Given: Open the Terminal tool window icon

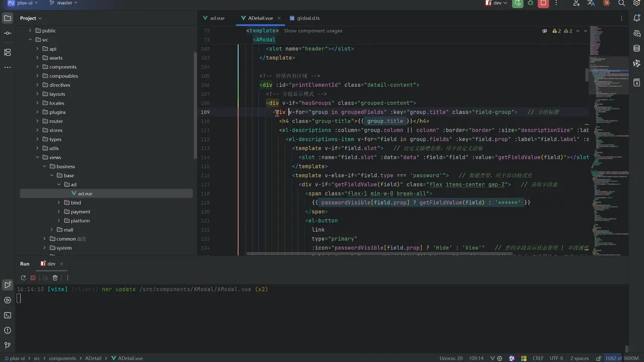Looking at the screenshot, I should click(8, 315).
